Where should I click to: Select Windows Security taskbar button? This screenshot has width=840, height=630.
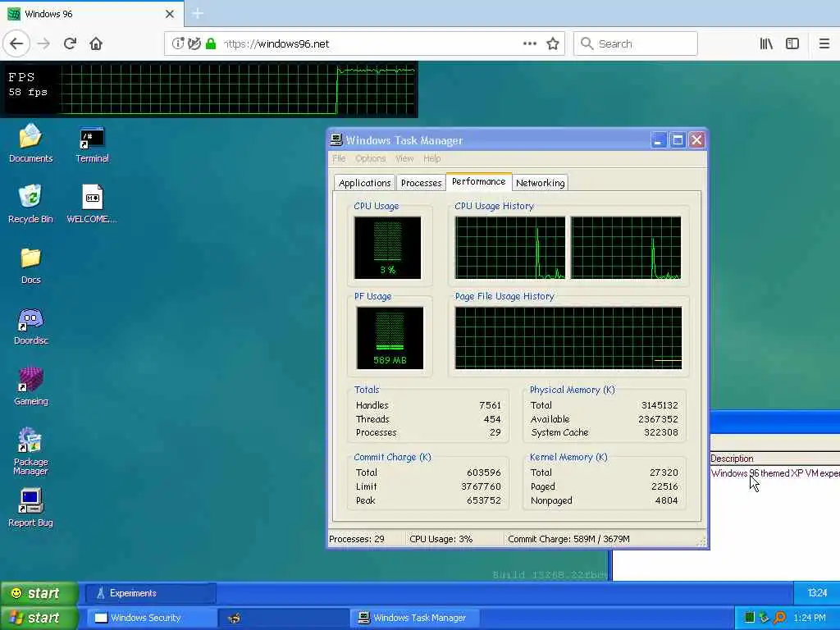(151, 618)
